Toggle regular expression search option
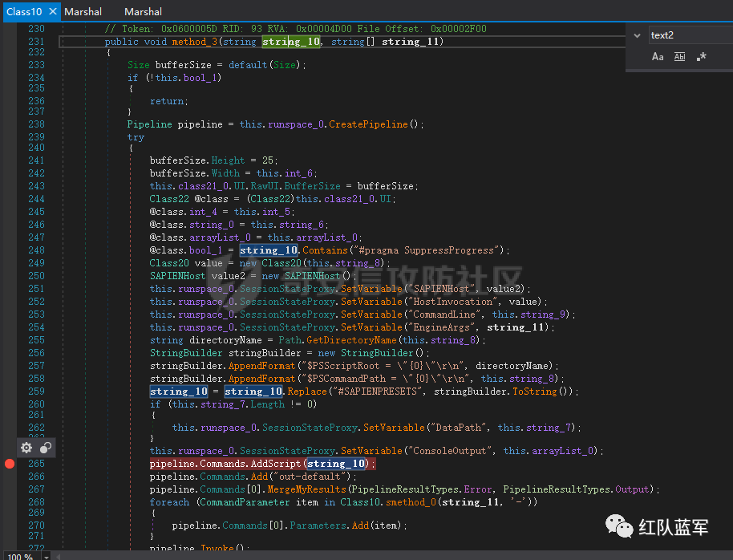This screenshot has height=560, width=733. [701, 57]
